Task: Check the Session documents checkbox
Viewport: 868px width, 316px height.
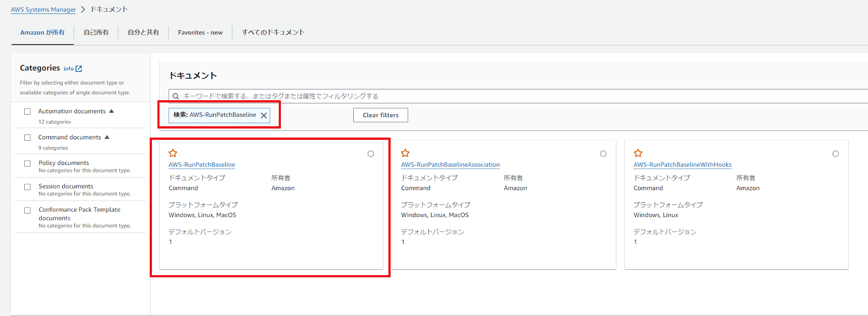Action: (x=27, y=187)
